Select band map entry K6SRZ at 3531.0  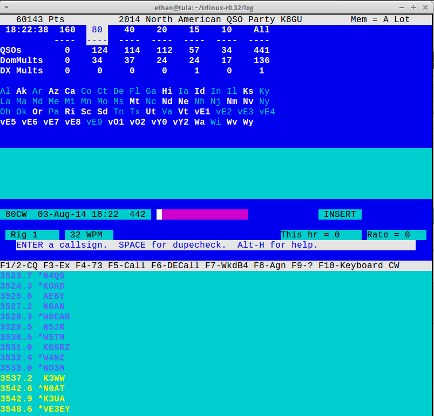pos(35,347)
